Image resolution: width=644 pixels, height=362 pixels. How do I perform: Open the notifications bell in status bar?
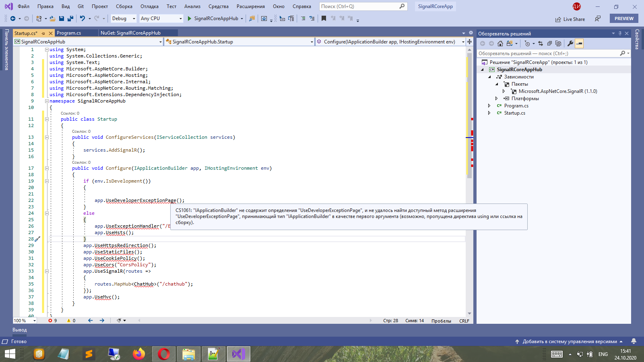tap(634, 341)
